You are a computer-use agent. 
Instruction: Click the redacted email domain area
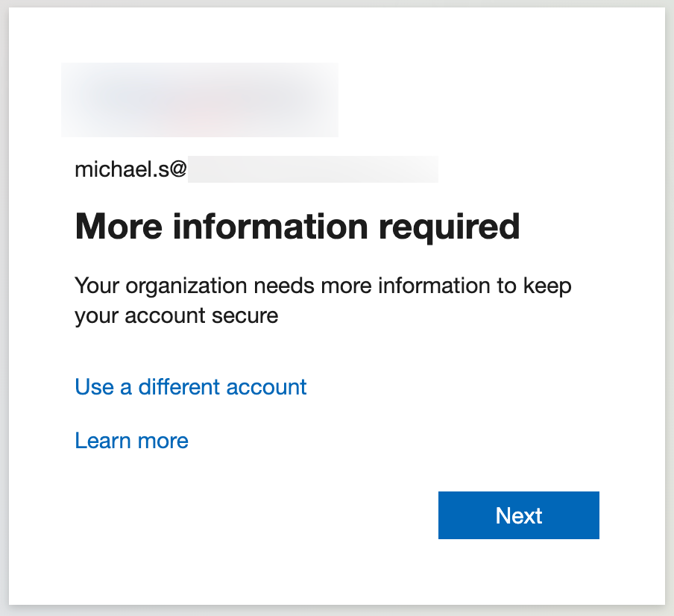tap(313, 169)
